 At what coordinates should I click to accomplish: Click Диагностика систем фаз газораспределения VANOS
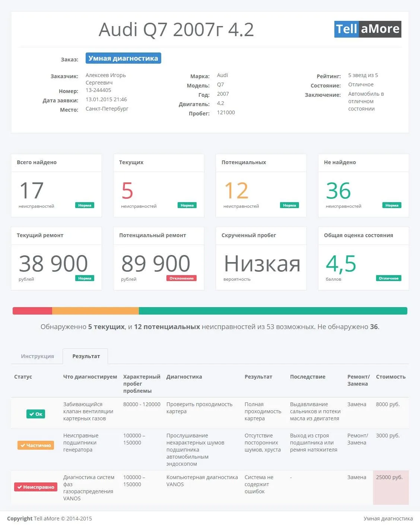coord(89,488)
